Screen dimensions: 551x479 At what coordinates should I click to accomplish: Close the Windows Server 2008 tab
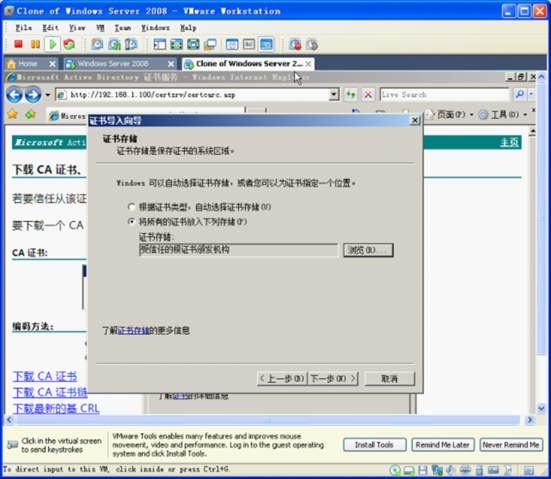pyautogui.click(x=171, y=64)
